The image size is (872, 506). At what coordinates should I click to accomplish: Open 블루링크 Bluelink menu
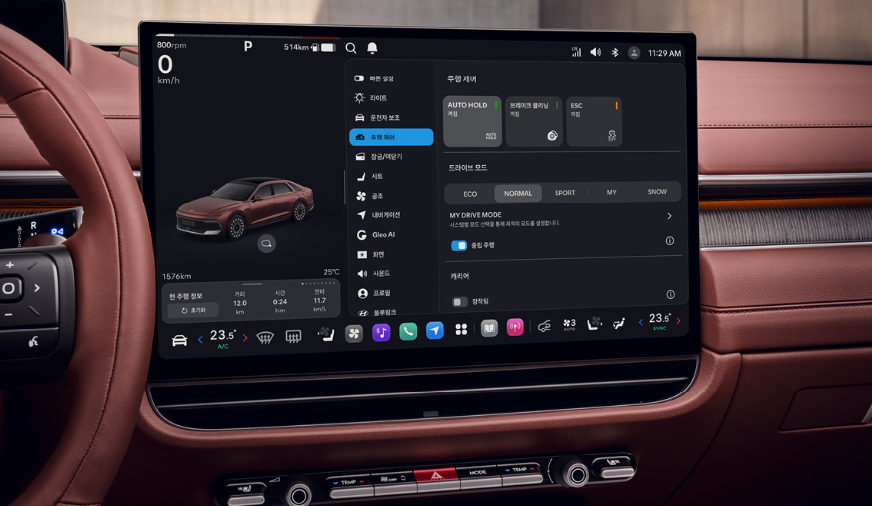click(392, 312)
